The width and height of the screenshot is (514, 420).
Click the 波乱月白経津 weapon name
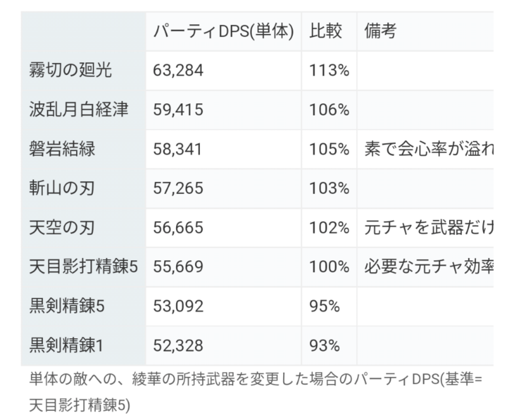coord(79,110)
